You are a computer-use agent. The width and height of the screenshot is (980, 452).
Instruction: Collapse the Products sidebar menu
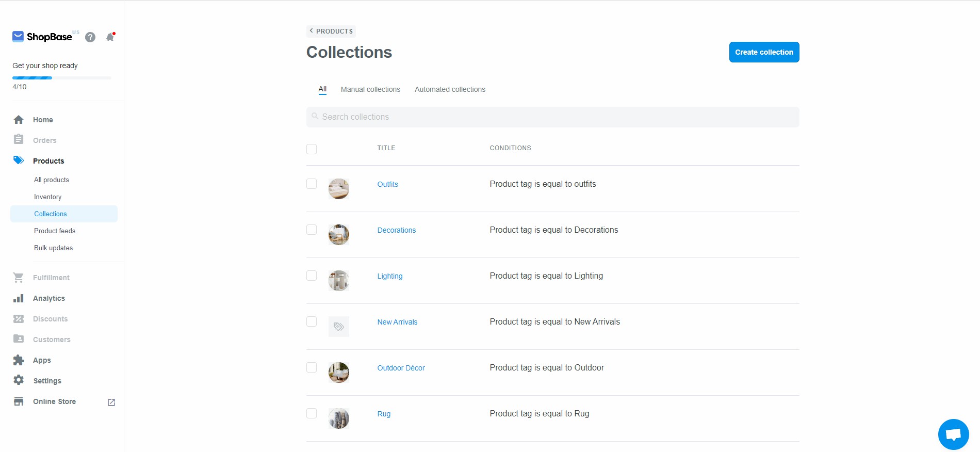point(48,161)
